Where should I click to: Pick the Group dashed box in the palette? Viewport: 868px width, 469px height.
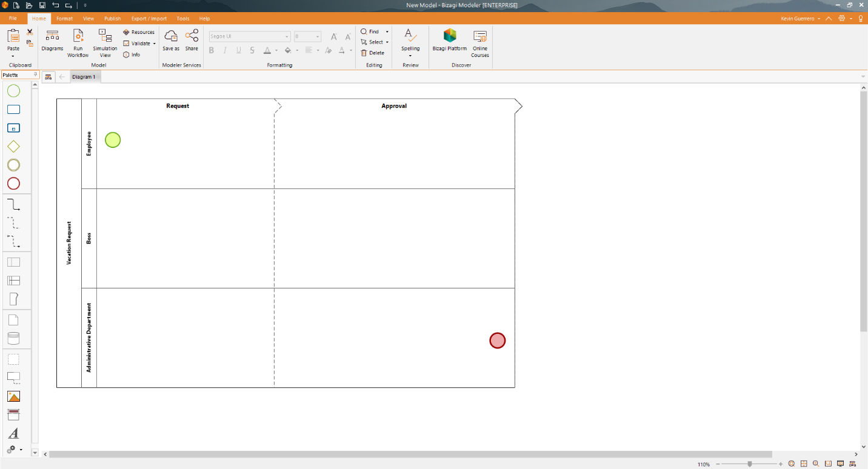pyautogui.click(x=13, y=359)
